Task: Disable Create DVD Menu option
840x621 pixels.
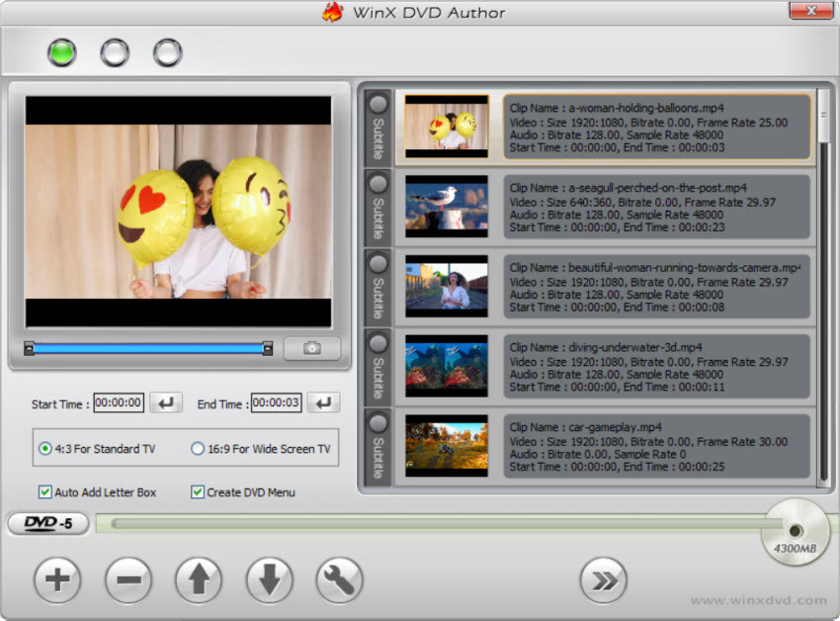Action: point(197,491)
